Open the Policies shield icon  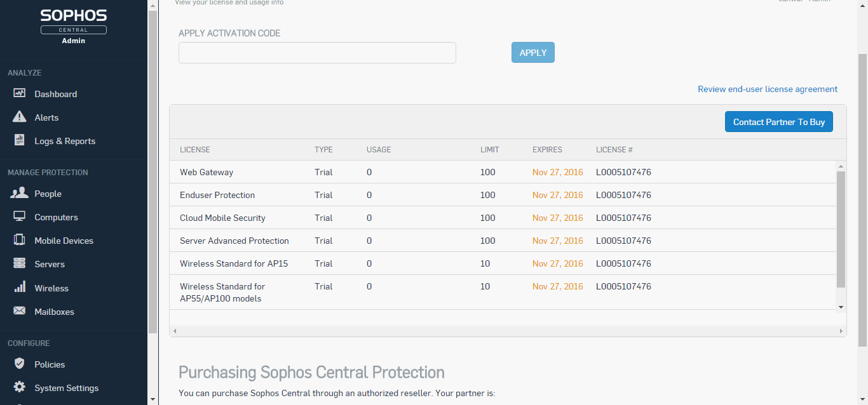(19, 364)
